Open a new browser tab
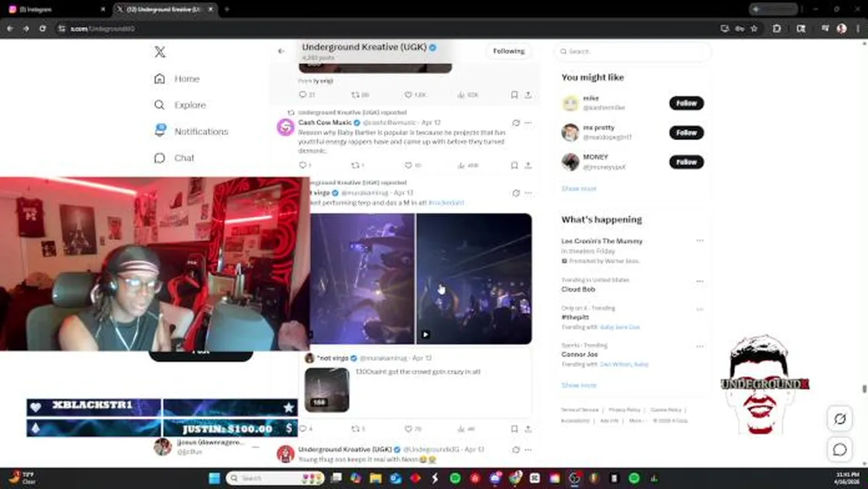868x489 pixels. pyautogui.click(x=227, y=10)
